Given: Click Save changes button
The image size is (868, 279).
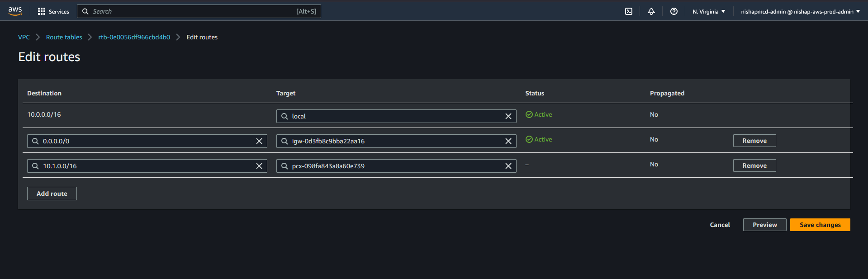Looking at the screenshot, I should 820,225.
